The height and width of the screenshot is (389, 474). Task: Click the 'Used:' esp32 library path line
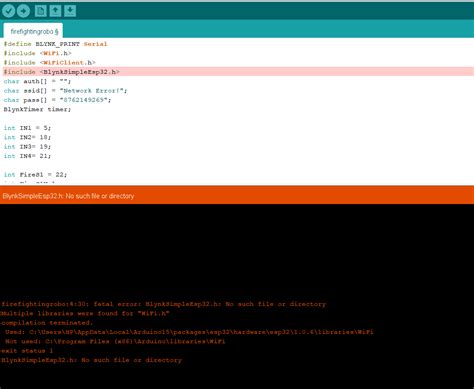click(x=189, y=332)
